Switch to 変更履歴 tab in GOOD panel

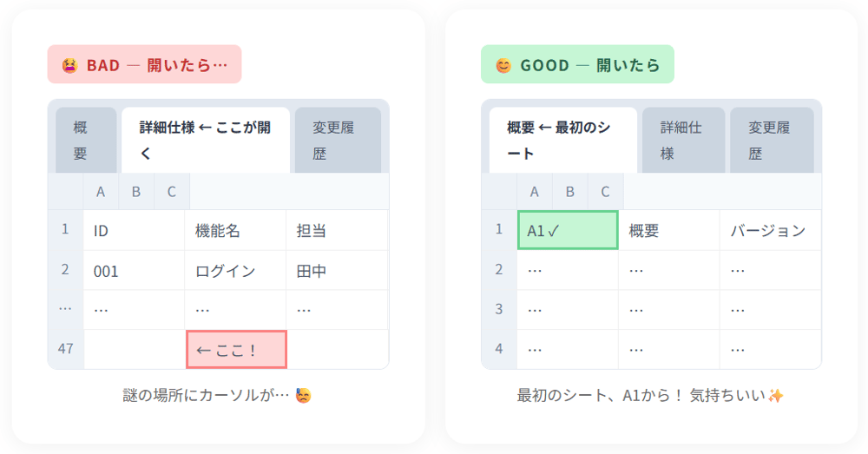point(771,141)
